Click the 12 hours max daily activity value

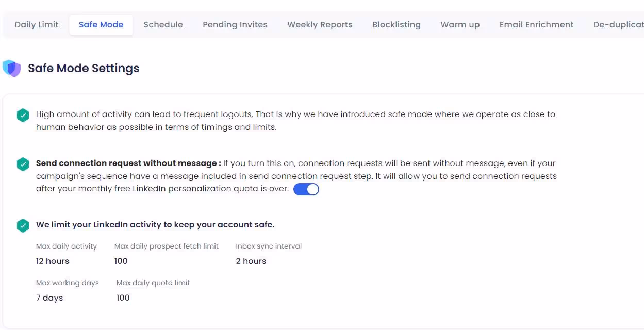point(52,261)
